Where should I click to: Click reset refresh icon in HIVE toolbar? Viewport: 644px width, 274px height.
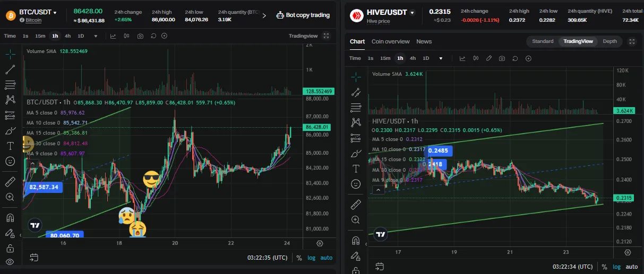click(x=514, y=58)
